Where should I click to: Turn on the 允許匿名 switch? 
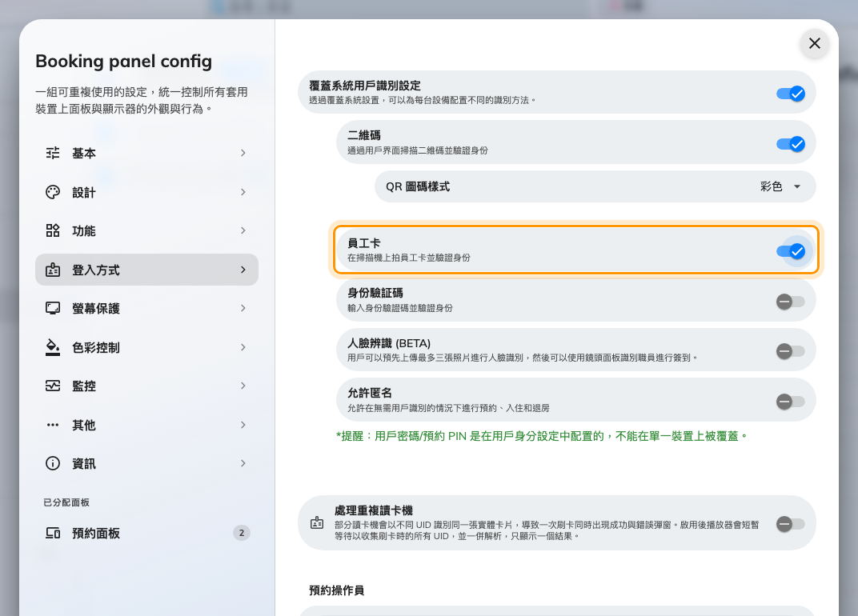click(x=790, y=402)
